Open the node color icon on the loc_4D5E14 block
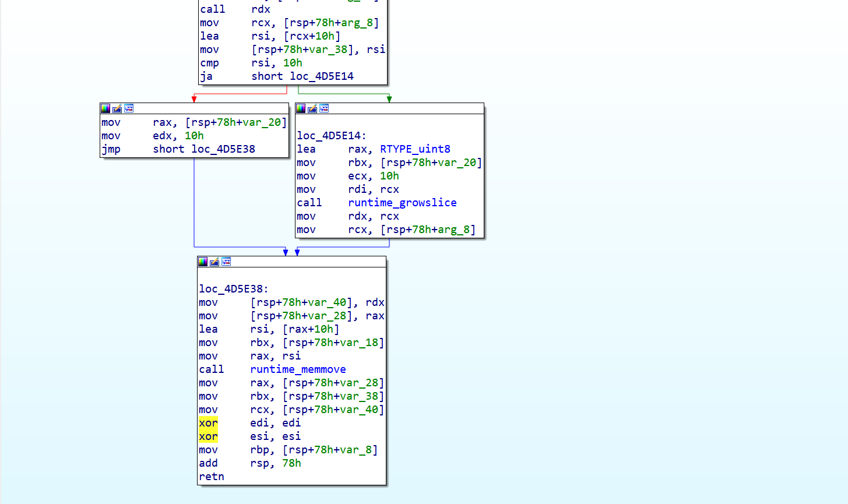848x504 pixels. point(301,108)
